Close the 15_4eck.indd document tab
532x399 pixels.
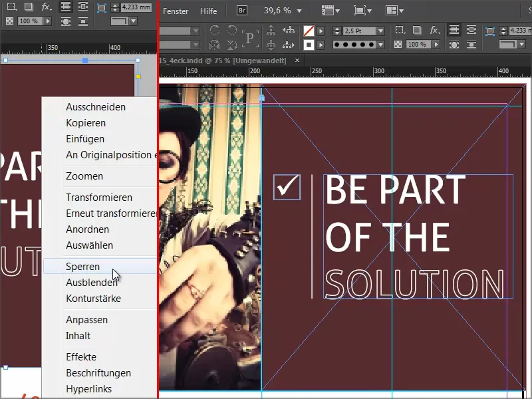[x=297, y=61]
